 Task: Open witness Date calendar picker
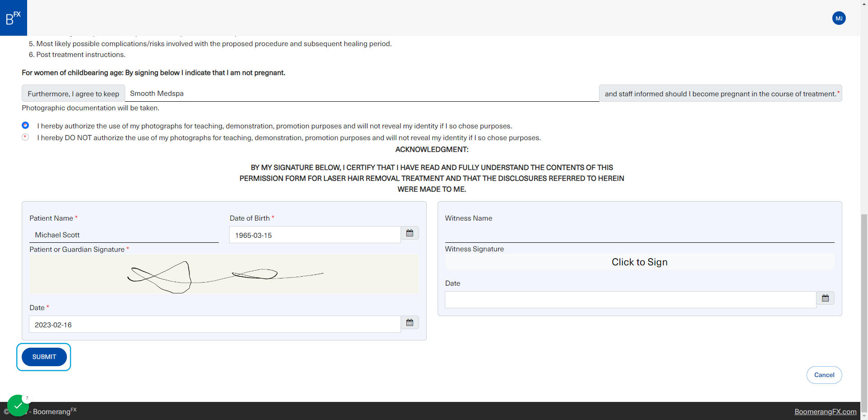click(825, 298)
